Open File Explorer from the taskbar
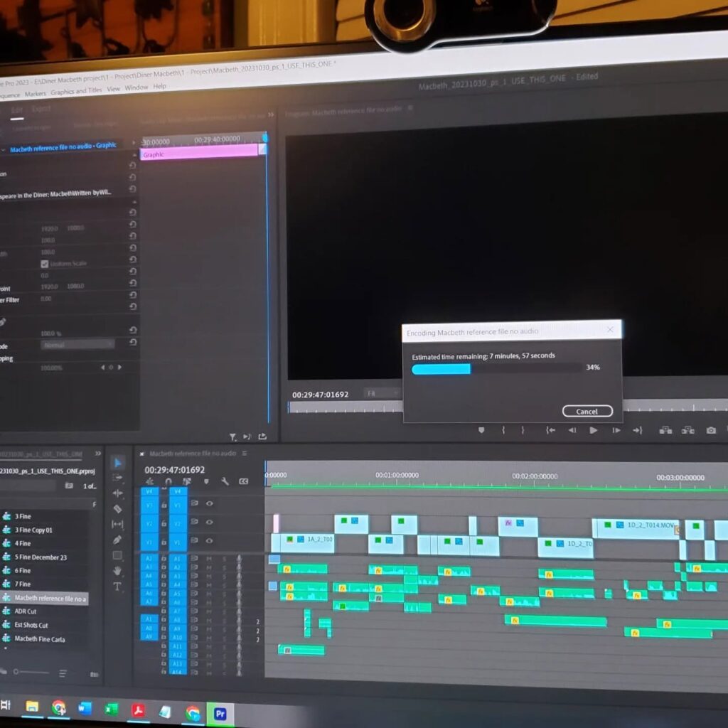This screenshot has height=728, width=728. (32, 706)
